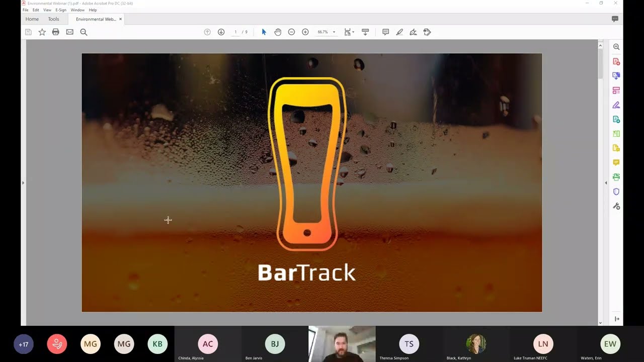Open yellow file comment tool in right panel
Viewport: 644px width, 362px height.
[x=616, y=148]
